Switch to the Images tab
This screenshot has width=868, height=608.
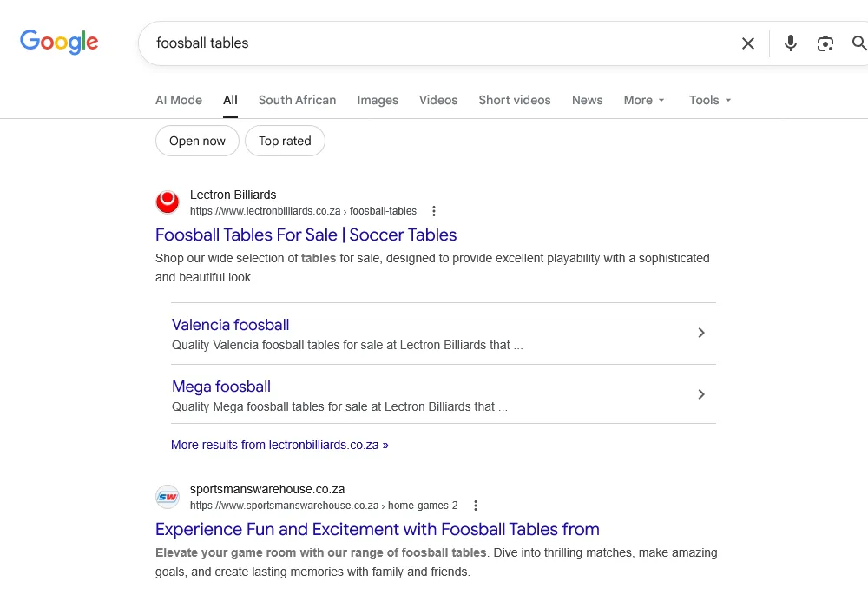[x=378, y=100]
